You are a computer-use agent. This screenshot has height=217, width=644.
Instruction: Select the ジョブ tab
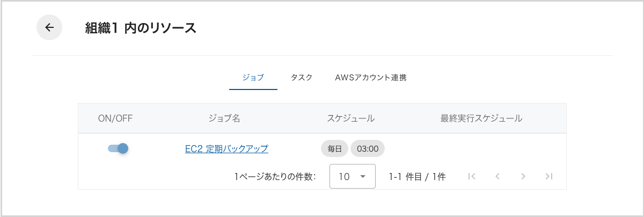point(253,77)
